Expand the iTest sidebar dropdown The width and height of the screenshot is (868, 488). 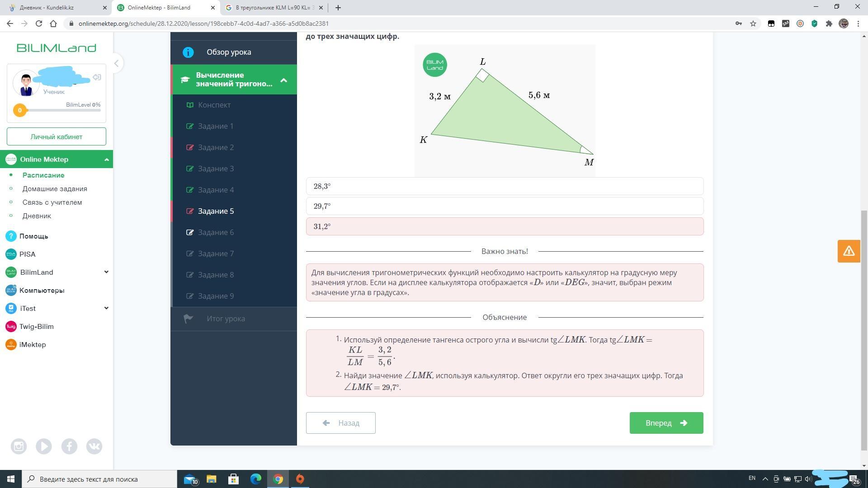pos(106,308)
